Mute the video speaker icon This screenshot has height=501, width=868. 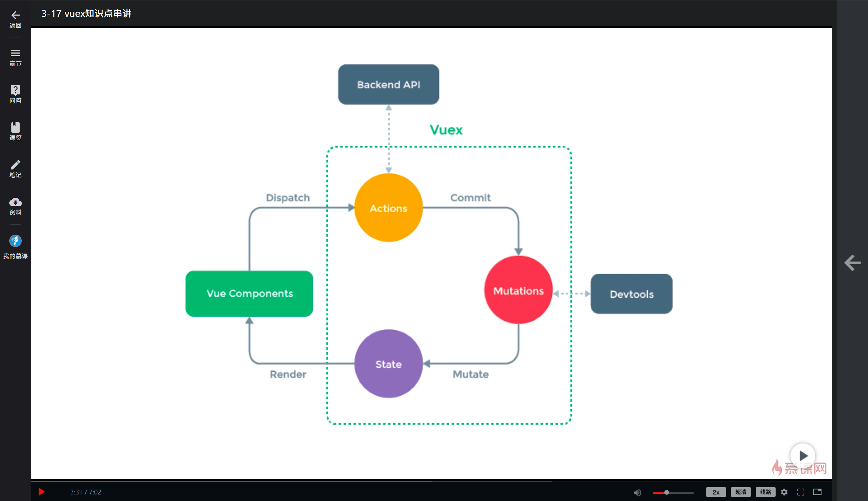click(637, 492)
